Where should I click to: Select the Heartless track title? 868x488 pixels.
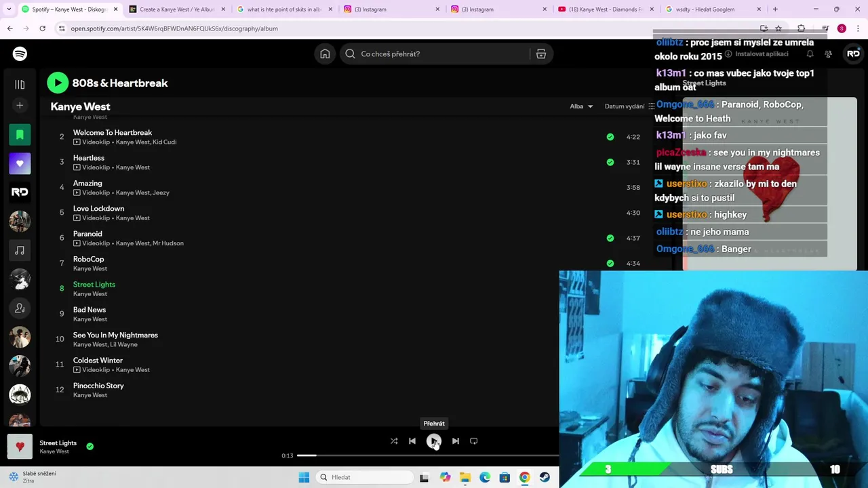click(x=89, y=158)
